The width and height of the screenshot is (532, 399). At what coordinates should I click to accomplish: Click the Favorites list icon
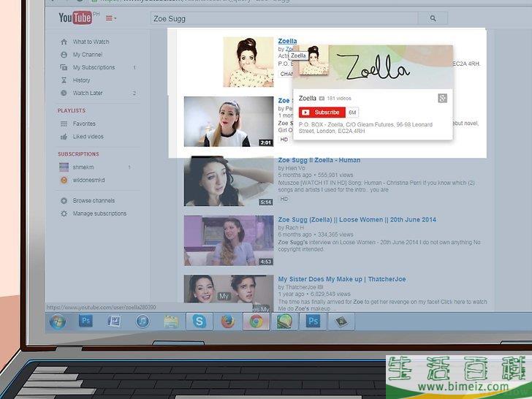click(x=64, y=123)
